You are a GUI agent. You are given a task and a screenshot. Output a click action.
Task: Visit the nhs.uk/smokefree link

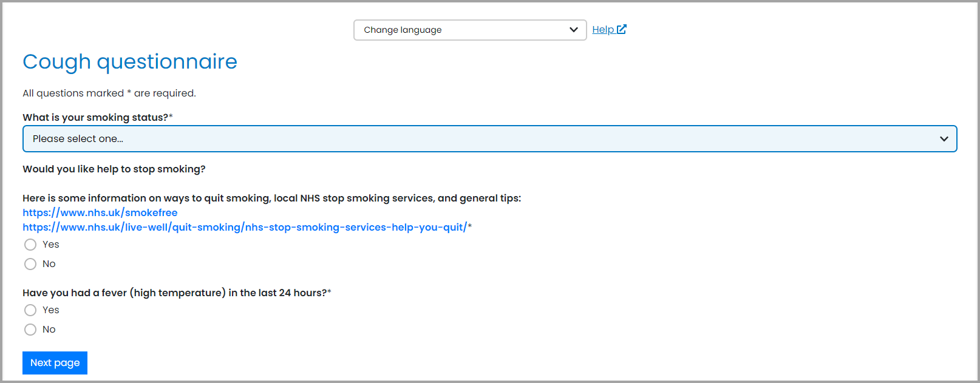(x=100, y=212)
